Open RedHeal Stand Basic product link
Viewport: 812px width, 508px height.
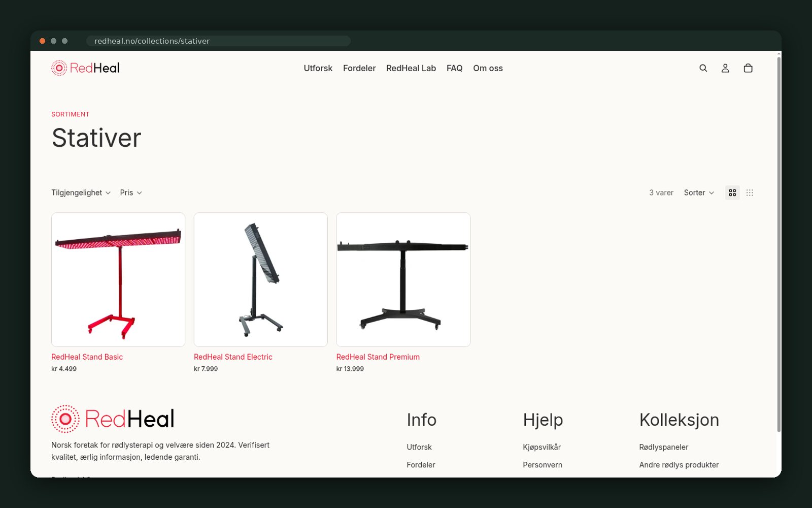tap(87, 357)
